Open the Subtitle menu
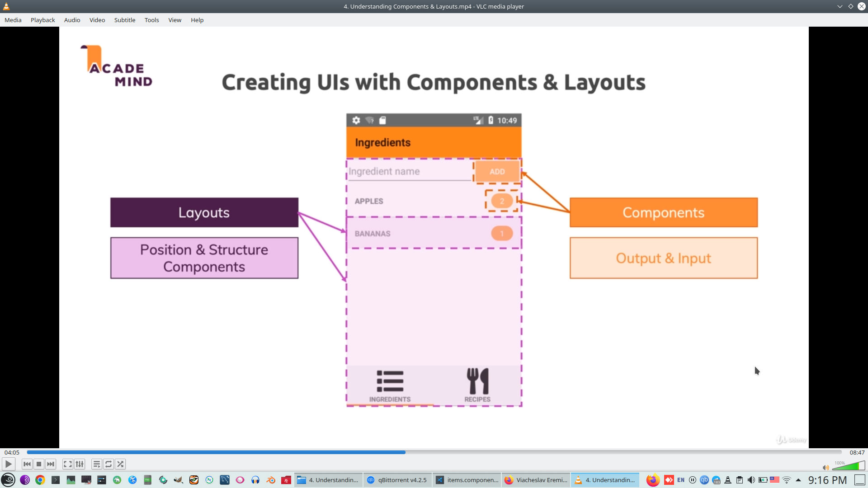 point(125,20)
